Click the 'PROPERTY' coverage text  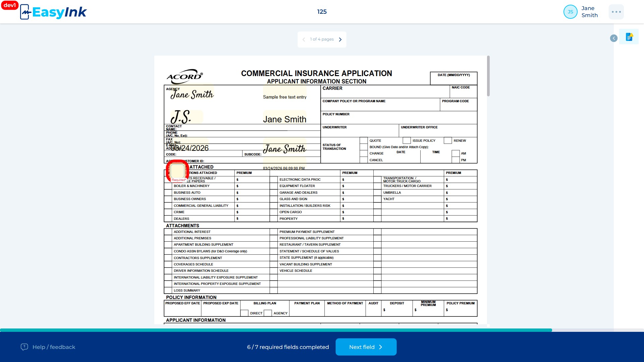288,219
